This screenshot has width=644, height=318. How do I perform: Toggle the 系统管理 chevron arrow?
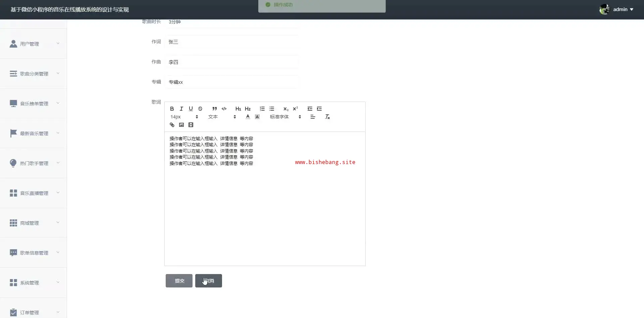[x=58, y=282]
